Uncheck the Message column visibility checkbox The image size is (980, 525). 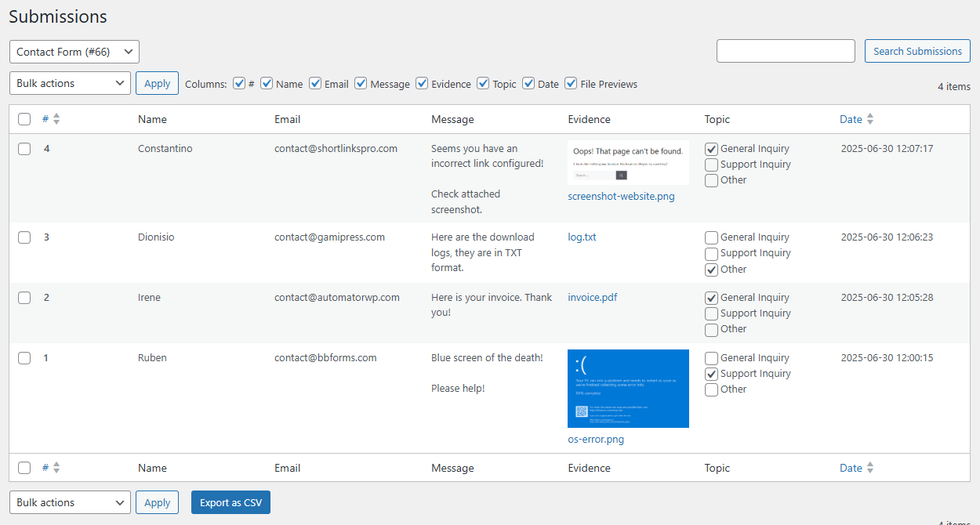361,83
